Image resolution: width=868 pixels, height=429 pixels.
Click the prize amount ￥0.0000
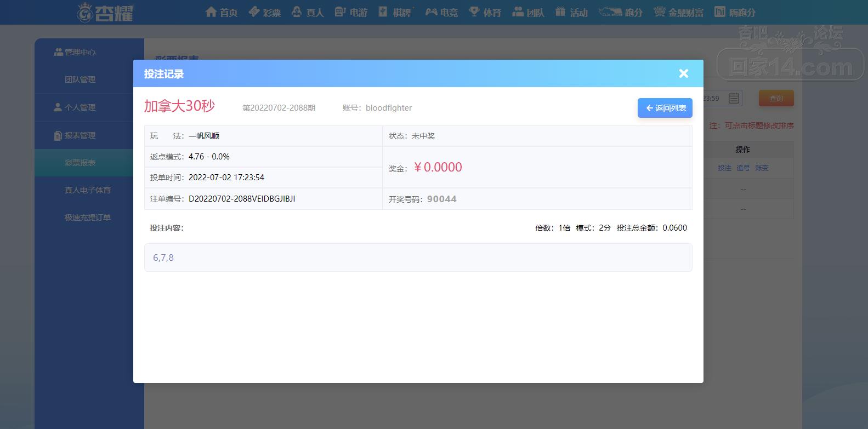tap(438, 167)
